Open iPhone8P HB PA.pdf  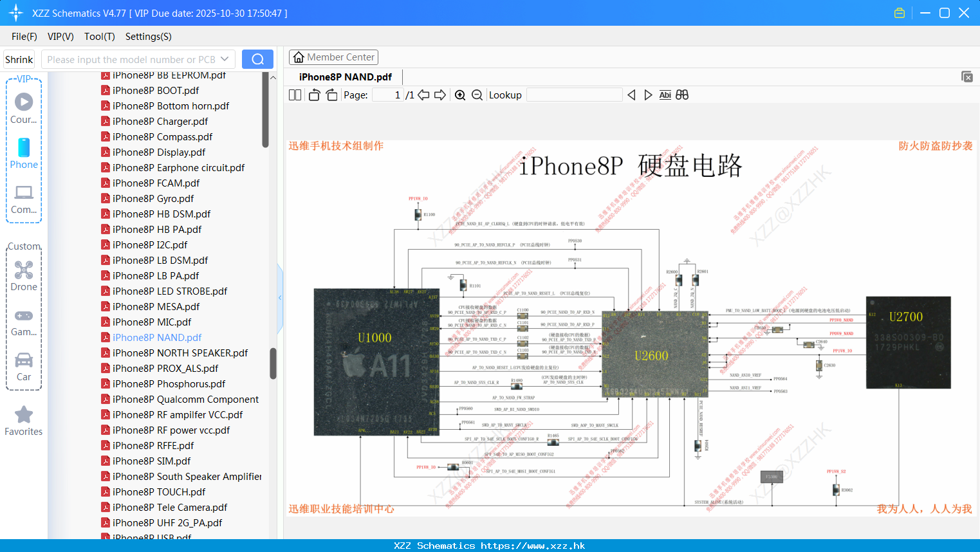(157, 230)
